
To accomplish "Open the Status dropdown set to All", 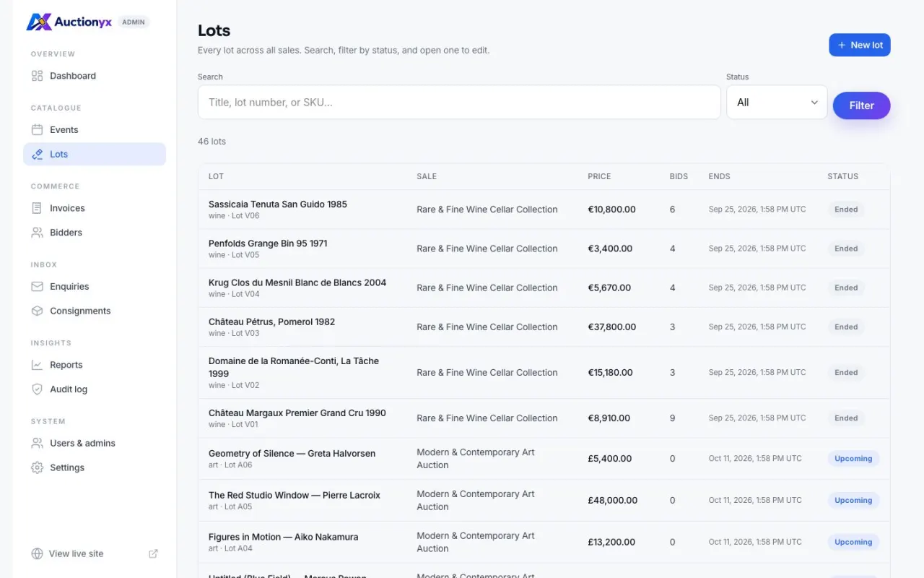I will 777,103.
